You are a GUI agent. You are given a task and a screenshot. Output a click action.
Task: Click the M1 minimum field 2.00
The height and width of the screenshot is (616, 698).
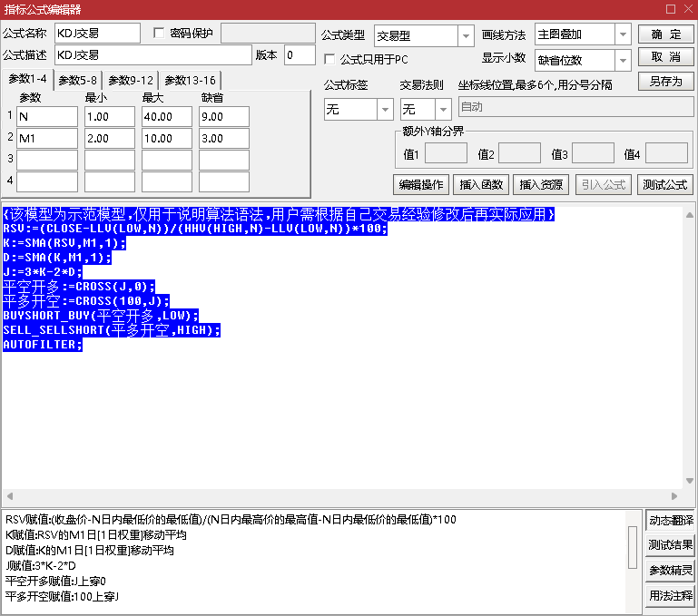pyautogui.click(x=110, y=139)
